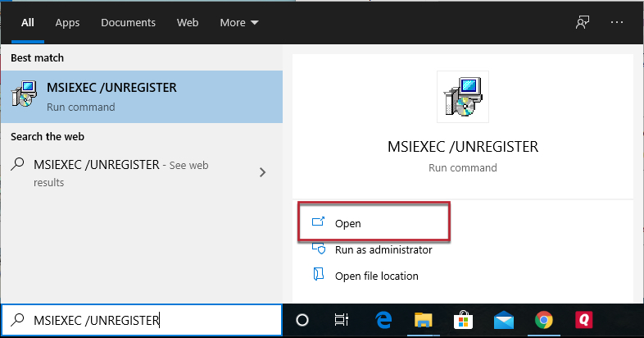Viewport: 644px width, 338px height.
Task: Click Cortana circle icon on taskbar
Action: (302, 320)
